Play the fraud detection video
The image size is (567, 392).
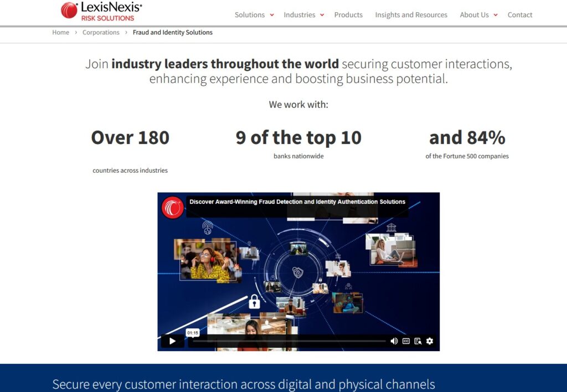point(173,341)
